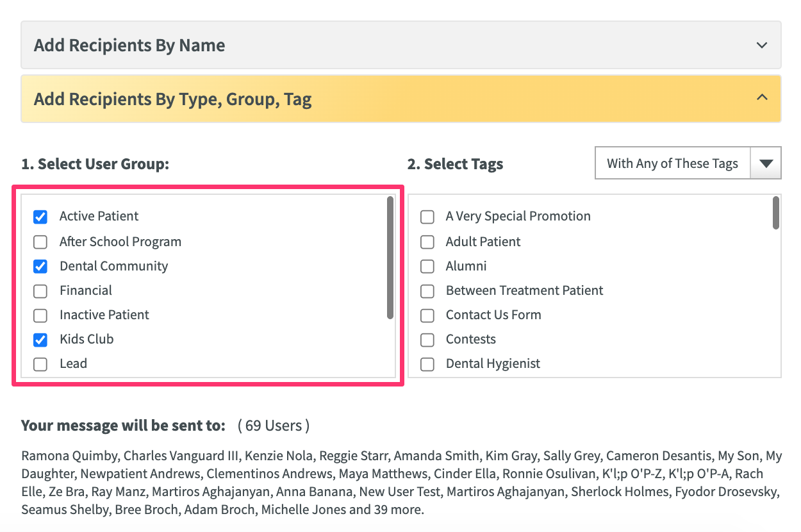Click the Inactive Patient label text
Viewport: 801px width, 532px height.
(x=104, y=315)
